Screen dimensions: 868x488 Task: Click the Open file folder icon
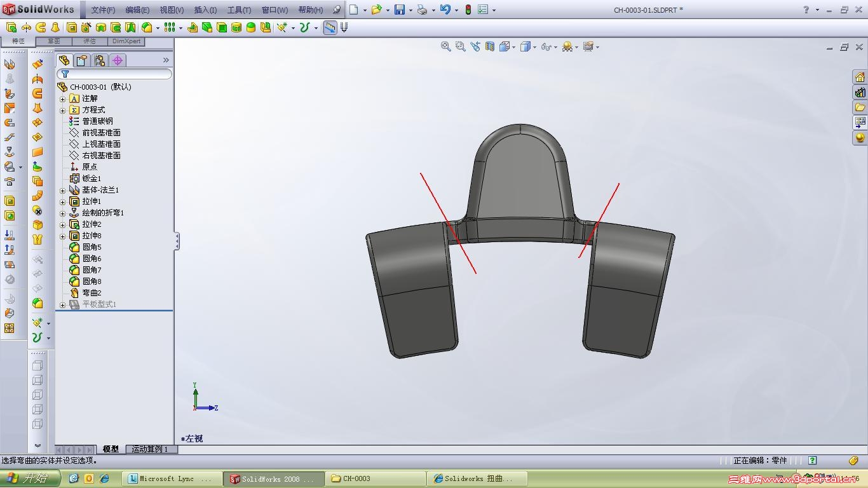coord(376,10)
